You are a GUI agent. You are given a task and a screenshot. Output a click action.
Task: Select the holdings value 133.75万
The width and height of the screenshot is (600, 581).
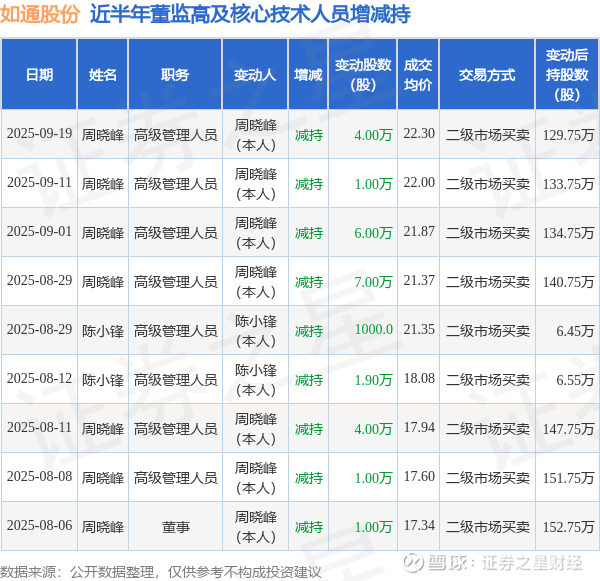(568, 184)
